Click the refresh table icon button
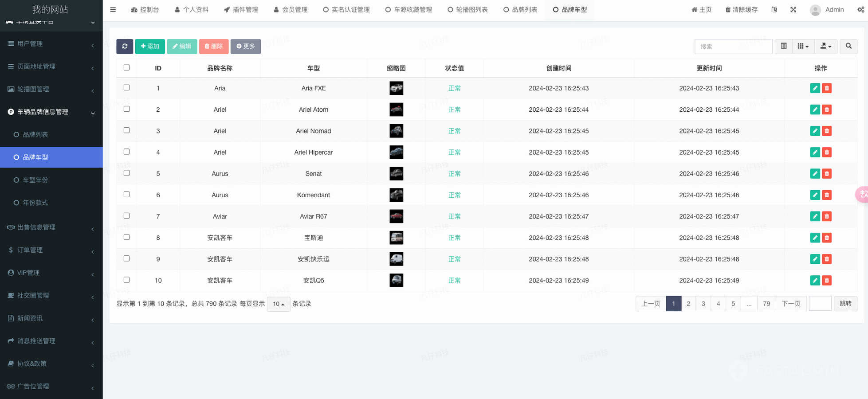Image resolution: width=868 pixels, height=399 pixels. point(125,46)
